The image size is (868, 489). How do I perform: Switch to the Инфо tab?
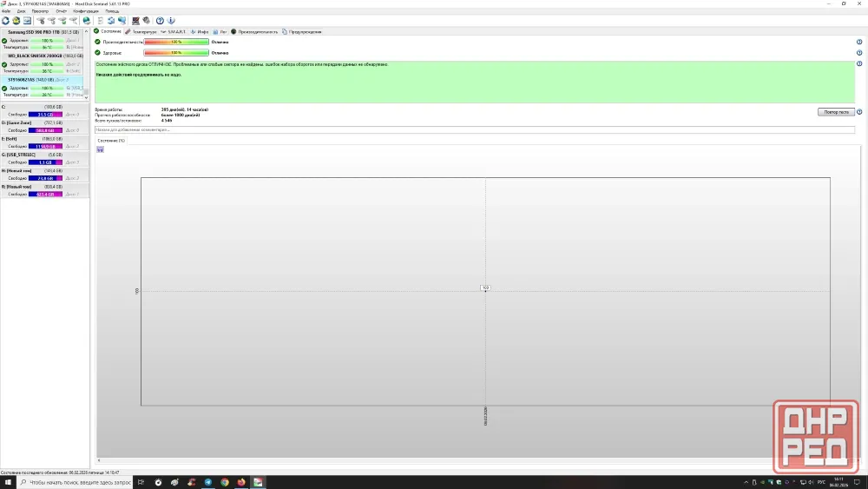click(x=200, y=32)
